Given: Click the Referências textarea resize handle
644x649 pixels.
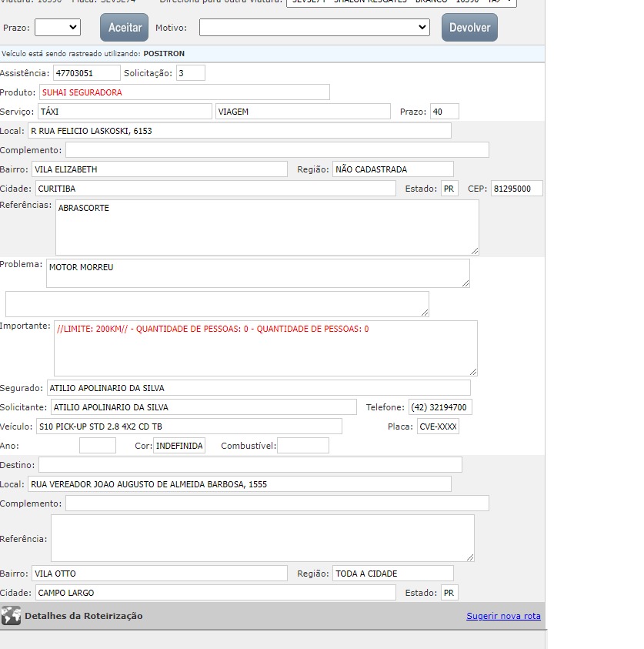Looking at the screenshot, I should click(475, 251).
